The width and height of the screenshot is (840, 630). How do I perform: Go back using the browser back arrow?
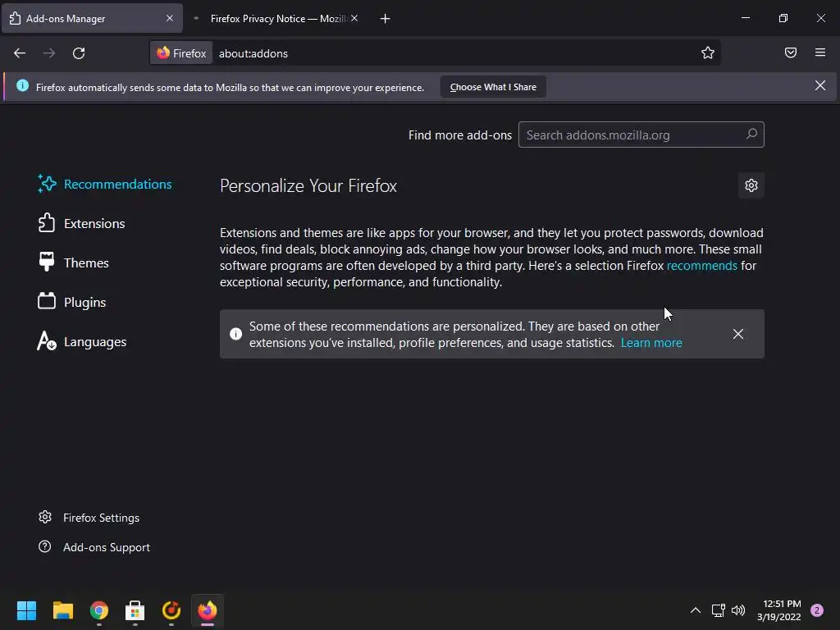20,53
